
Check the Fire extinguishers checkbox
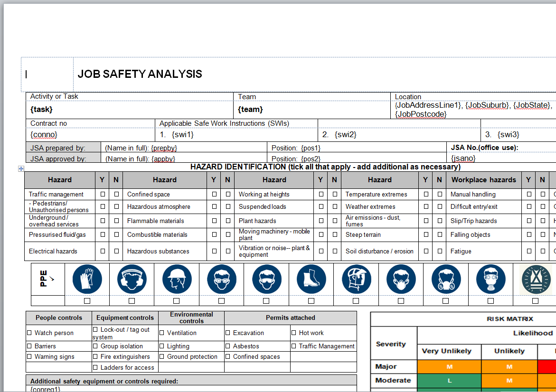(x=95, y=356)
